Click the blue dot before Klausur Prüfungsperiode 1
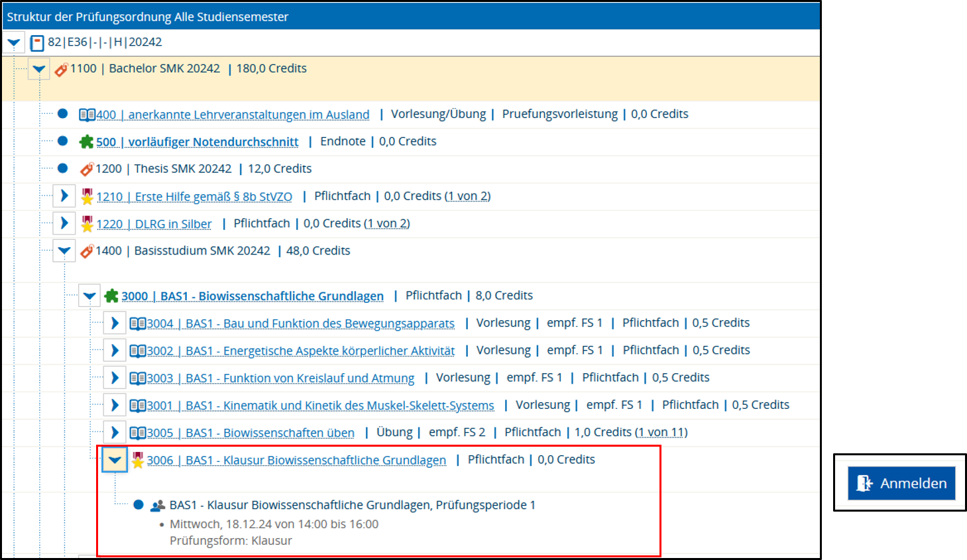Image resolution: width=967 pixels, height=560 pixels. pyautogui.click(x=139, y=504)
